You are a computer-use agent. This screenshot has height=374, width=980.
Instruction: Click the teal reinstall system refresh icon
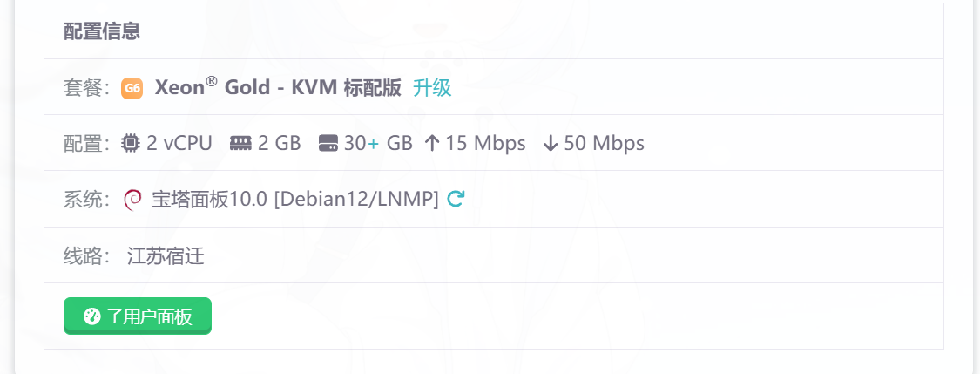pyautogui.click(x=456, y=199)
